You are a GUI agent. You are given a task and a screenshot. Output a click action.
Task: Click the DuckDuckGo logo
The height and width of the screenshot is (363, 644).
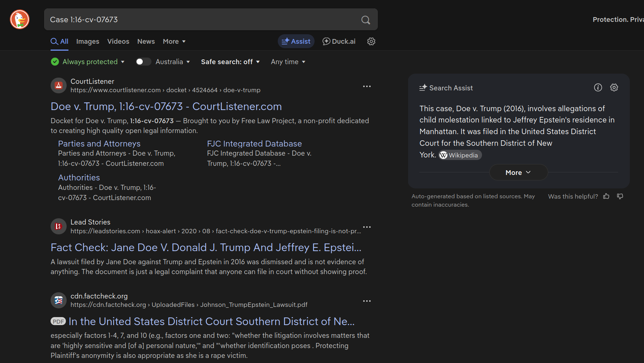pos(20,19)
